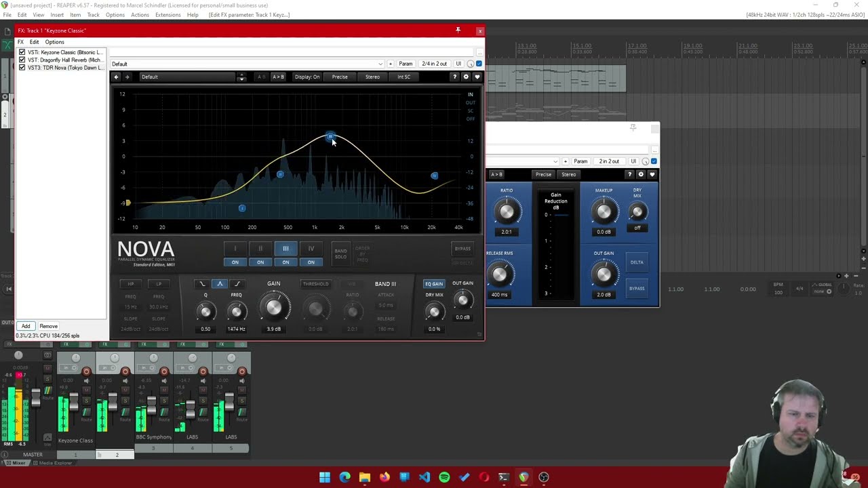The image size is (868, 488).
Task: Solo the Keyzone Class mixer track
Action: tap(86, 401)
